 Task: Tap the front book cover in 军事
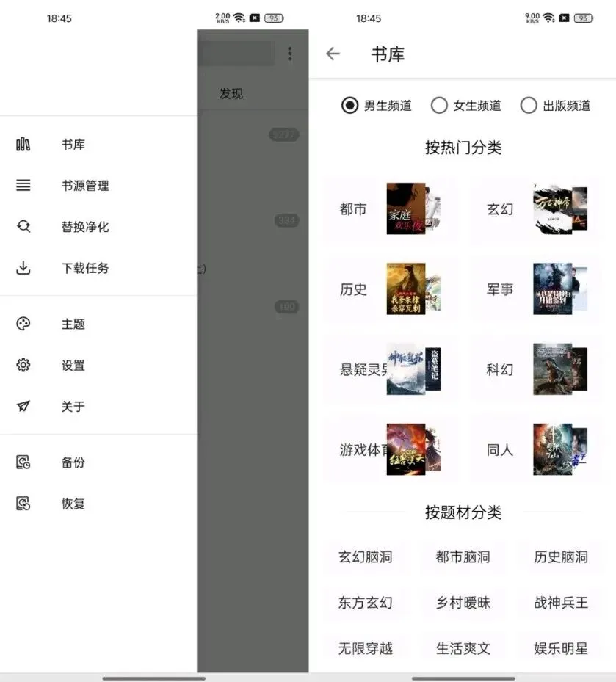[x=552, y=289]
